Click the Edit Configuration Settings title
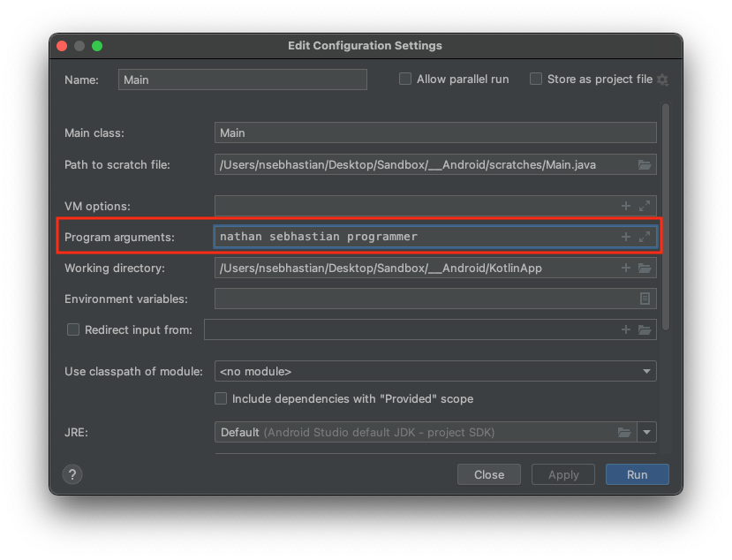This screenshot has height=560, width=732. click(365, 46)
